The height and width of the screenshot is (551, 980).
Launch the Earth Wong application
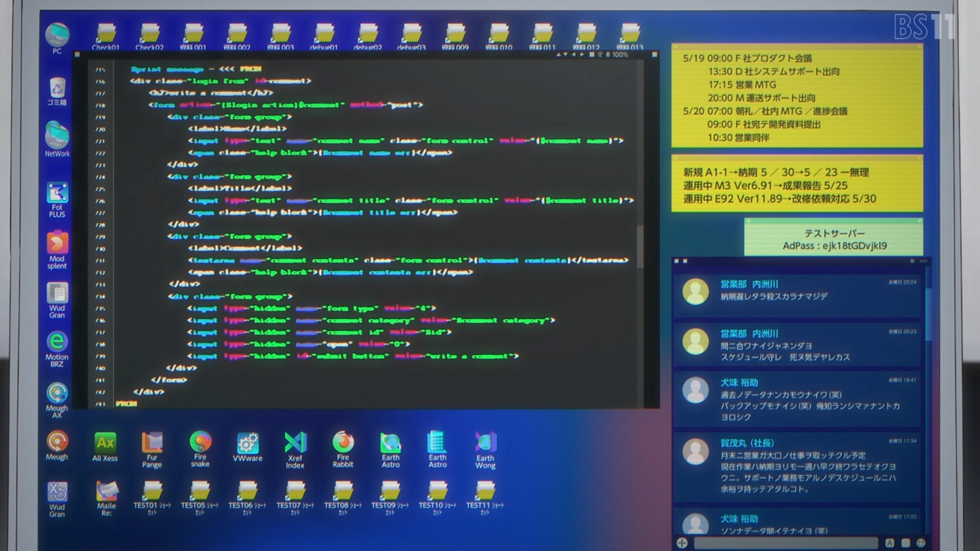[485, 450]
